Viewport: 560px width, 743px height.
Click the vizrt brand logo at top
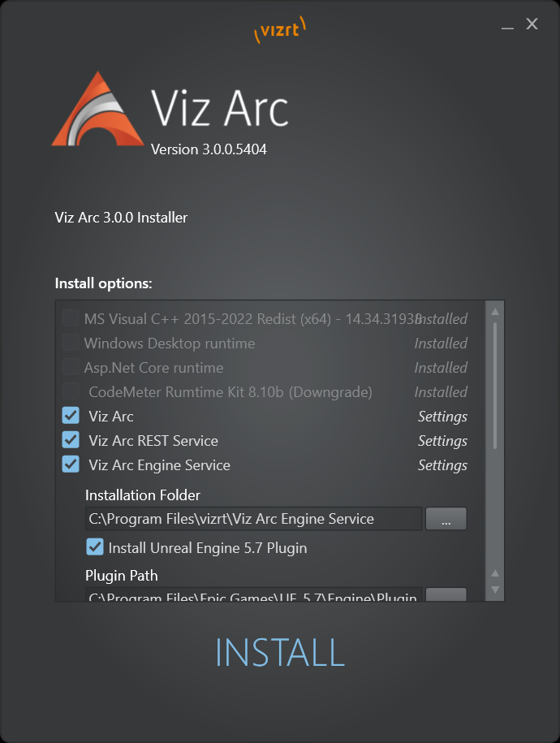click(280, 29)
